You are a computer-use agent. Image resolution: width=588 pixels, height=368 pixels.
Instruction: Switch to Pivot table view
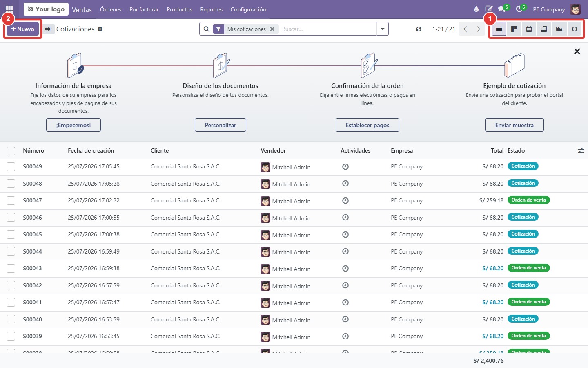(544, 29)
